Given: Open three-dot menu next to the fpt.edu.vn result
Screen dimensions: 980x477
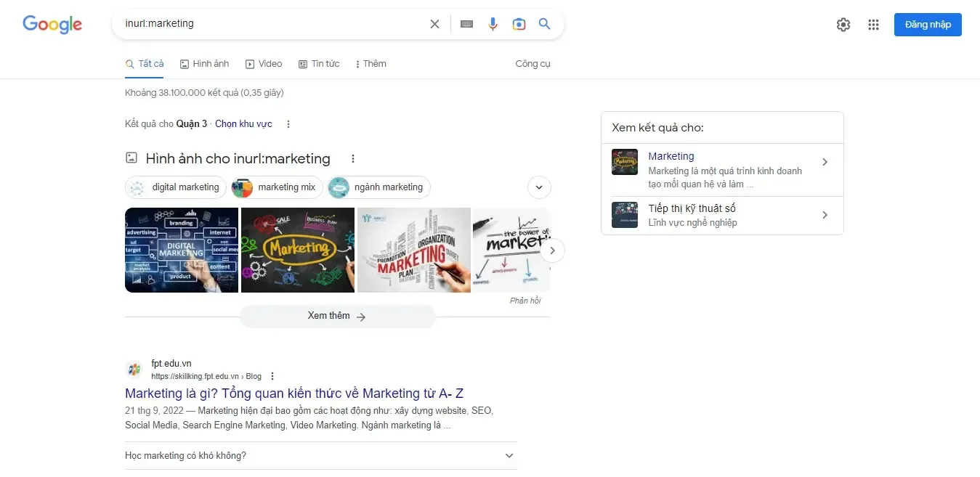Looking at the screenshot, I should click(x=272, y=375).
